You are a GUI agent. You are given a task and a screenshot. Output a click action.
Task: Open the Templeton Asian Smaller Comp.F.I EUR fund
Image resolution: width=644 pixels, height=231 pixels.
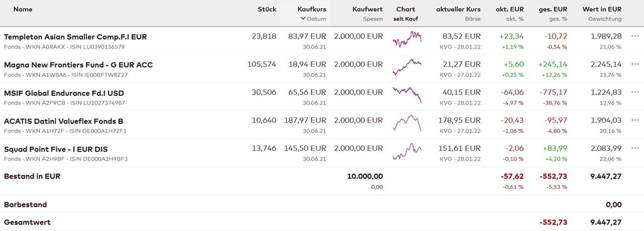(75, 37)
